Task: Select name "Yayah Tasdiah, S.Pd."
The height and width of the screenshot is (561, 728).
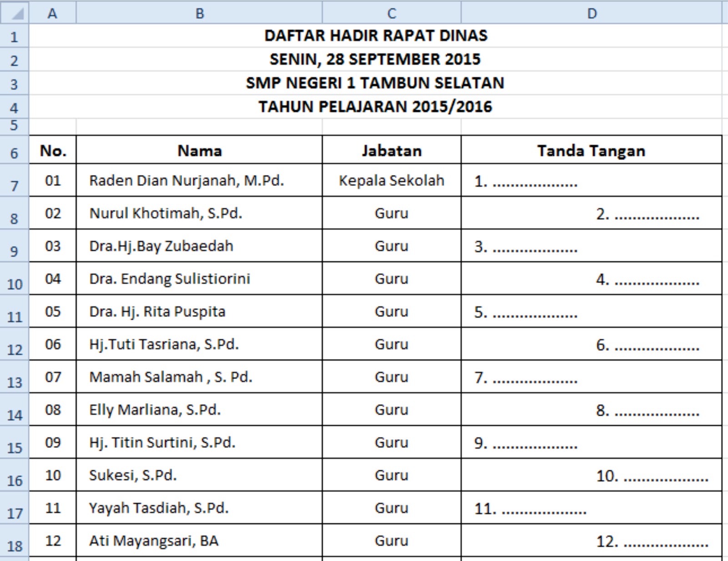Action: tap(159, 509)
